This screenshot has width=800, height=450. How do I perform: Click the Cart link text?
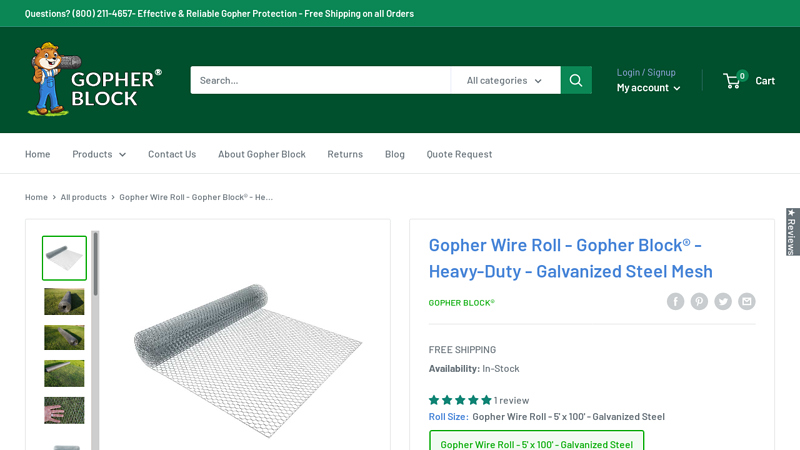765,81
